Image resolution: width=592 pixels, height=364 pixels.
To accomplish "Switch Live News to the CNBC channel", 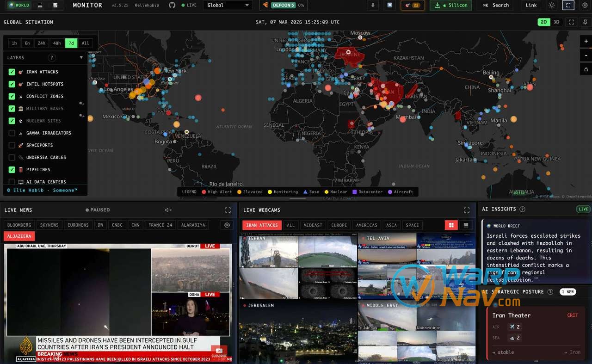I will tap(117, 225).
